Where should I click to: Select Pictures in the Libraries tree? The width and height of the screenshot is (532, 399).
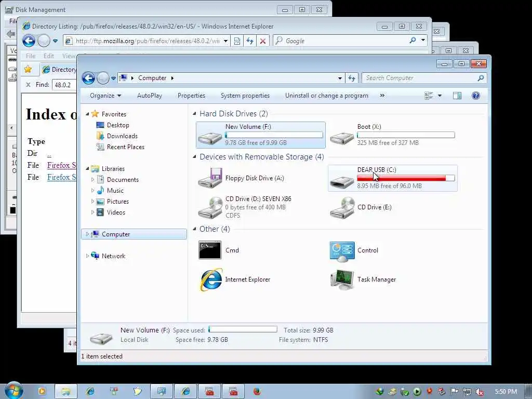pos(118,202)
